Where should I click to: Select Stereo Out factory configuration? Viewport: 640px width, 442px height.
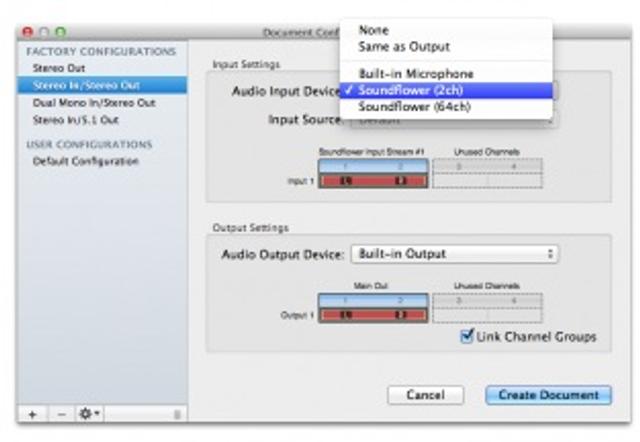(x=102, y=68)
